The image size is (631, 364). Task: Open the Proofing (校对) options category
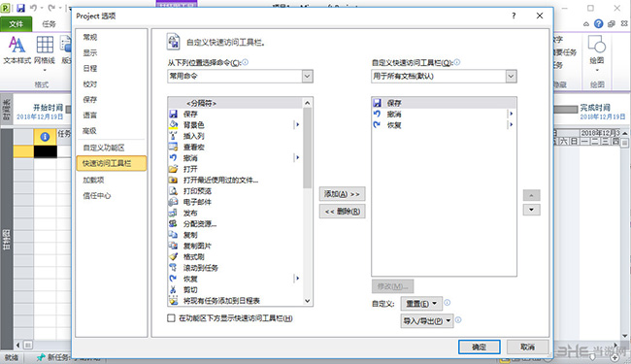click(90, 84)
